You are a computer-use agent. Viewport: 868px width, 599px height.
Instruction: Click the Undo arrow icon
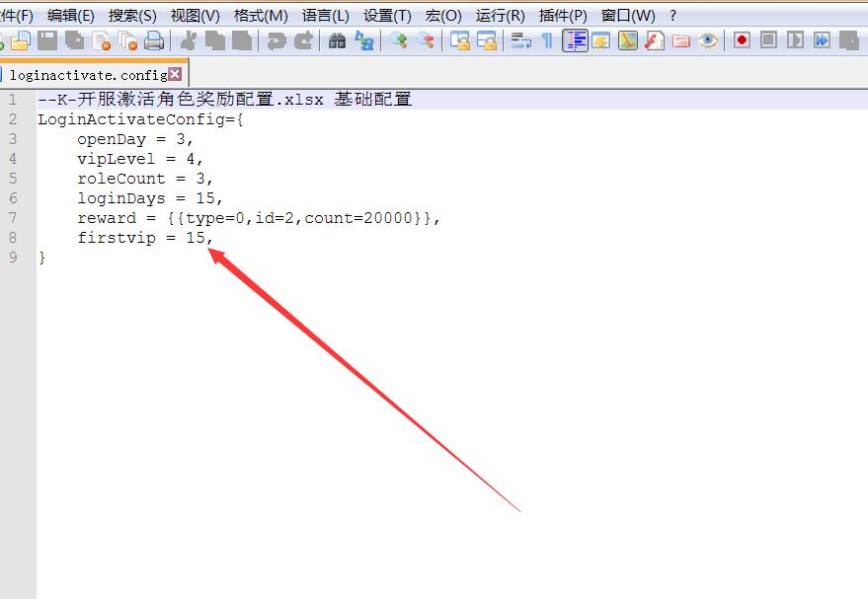pos(276,40)
